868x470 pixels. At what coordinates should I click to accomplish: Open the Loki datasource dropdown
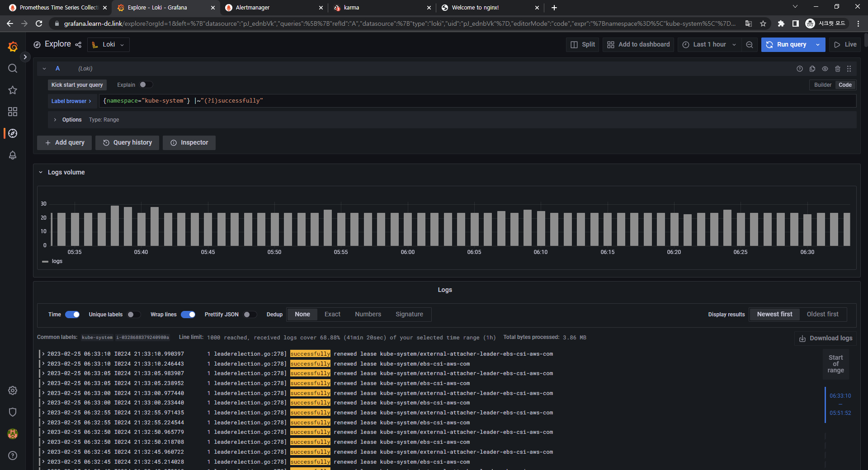(x=108, y=45)
